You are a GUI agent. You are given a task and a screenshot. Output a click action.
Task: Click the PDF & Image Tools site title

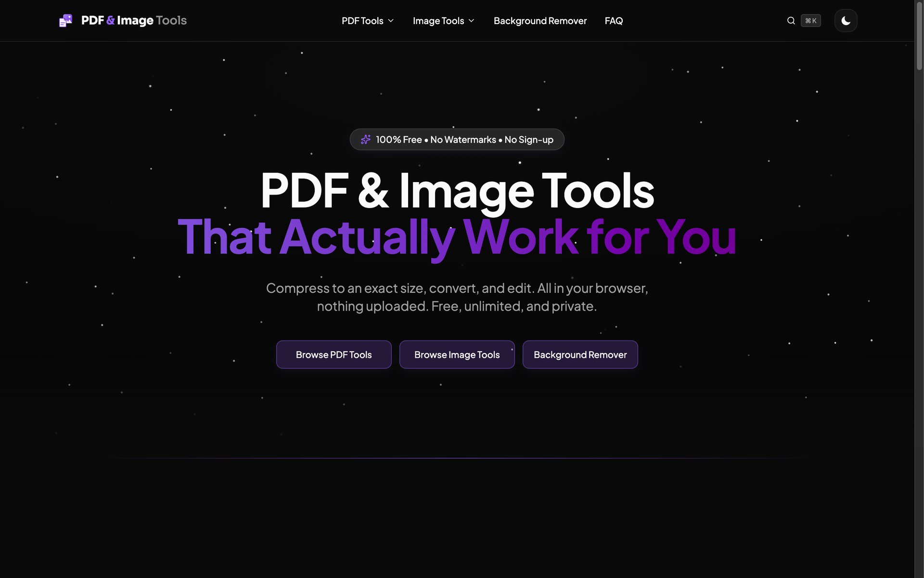point(134,21)
